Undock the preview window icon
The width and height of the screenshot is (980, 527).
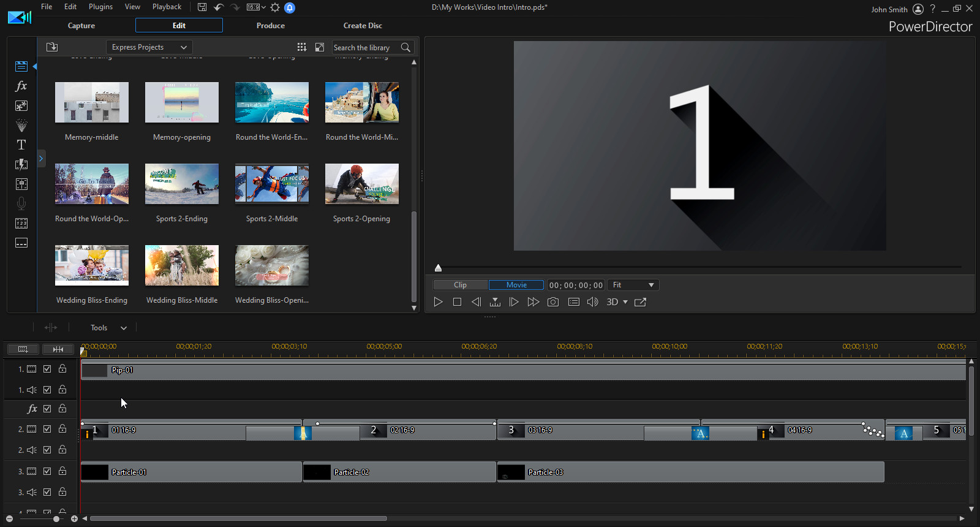[641, 302]
